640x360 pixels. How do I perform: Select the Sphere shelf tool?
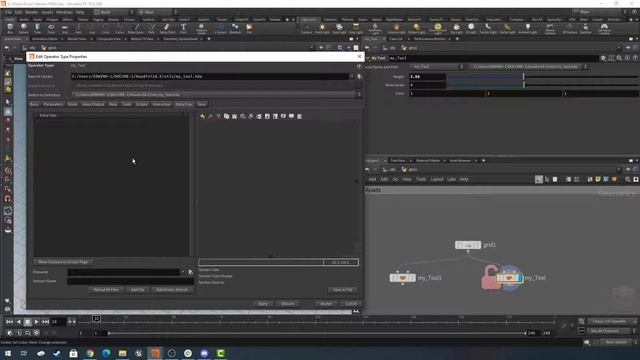point(24,28)
